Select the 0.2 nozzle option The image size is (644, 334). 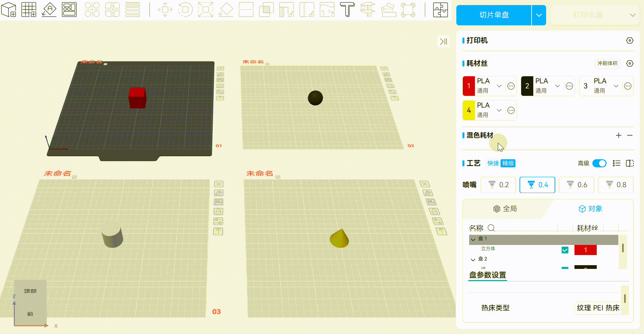click(498, 185)
